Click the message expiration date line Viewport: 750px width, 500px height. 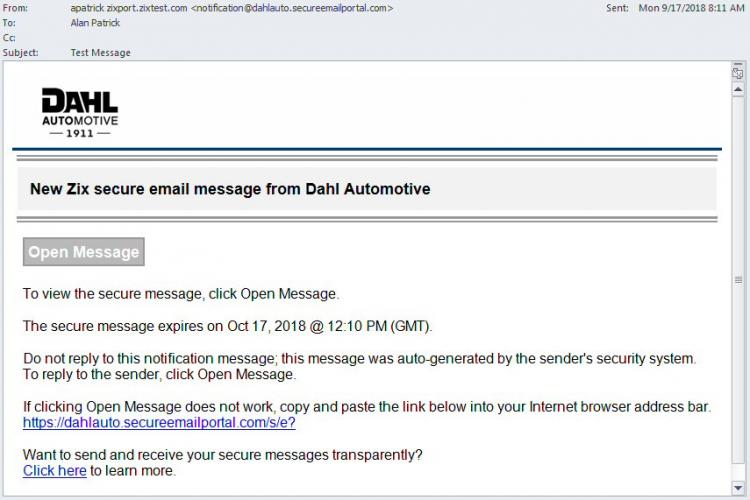click(x=227, y=326)
